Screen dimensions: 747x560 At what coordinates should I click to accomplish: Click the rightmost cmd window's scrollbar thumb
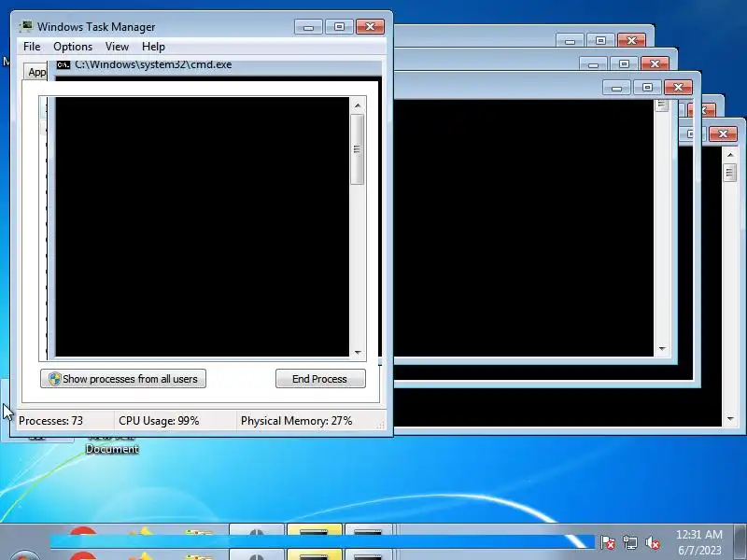click(x=730, y=173)
